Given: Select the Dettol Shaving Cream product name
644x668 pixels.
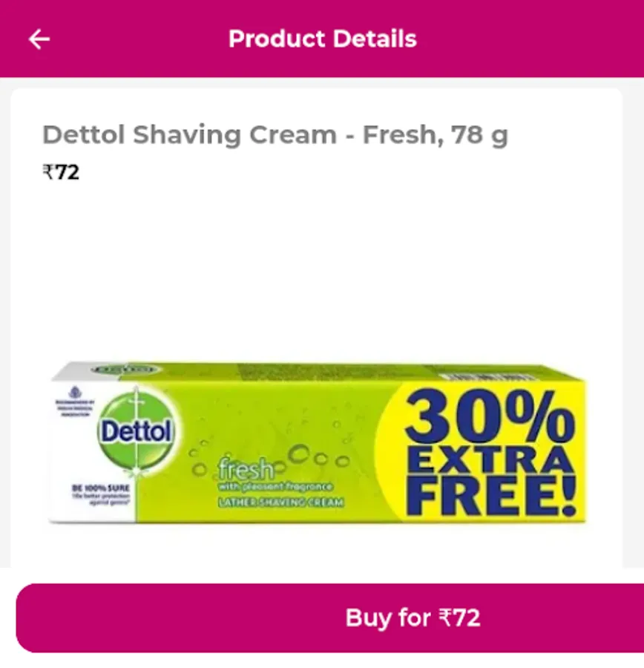Looking at the screenshot, I should [275, 135].
